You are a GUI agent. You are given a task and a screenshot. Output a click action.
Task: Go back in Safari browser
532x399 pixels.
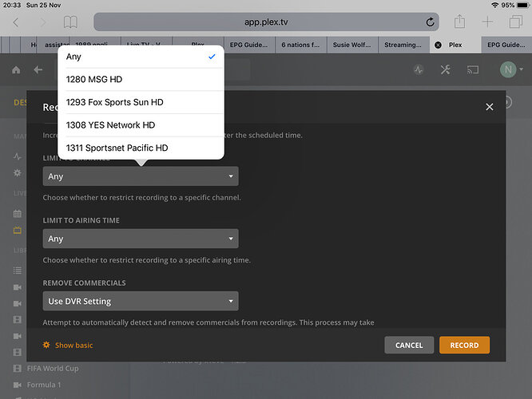pyautogui.click(x=16, y=22)
